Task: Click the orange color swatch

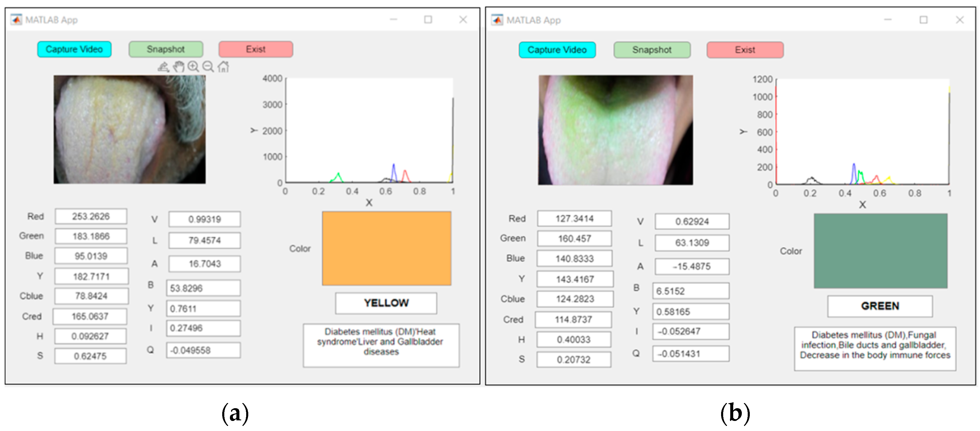Action: click(386, 248)
